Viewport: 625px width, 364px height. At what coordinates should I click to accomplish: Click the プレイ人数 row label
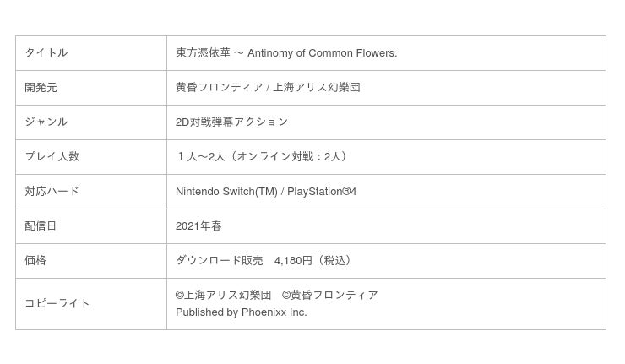52,157
